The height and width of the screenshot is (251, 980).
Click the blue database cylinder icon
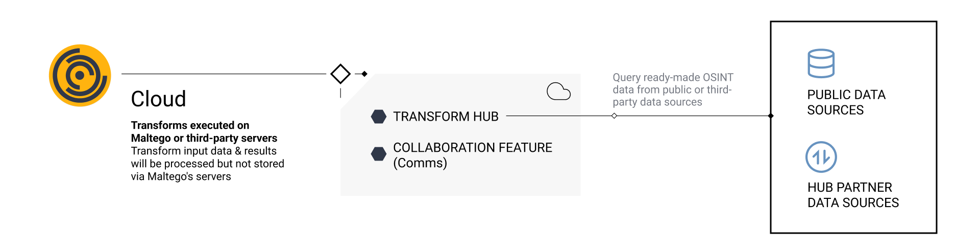[821, 63]
